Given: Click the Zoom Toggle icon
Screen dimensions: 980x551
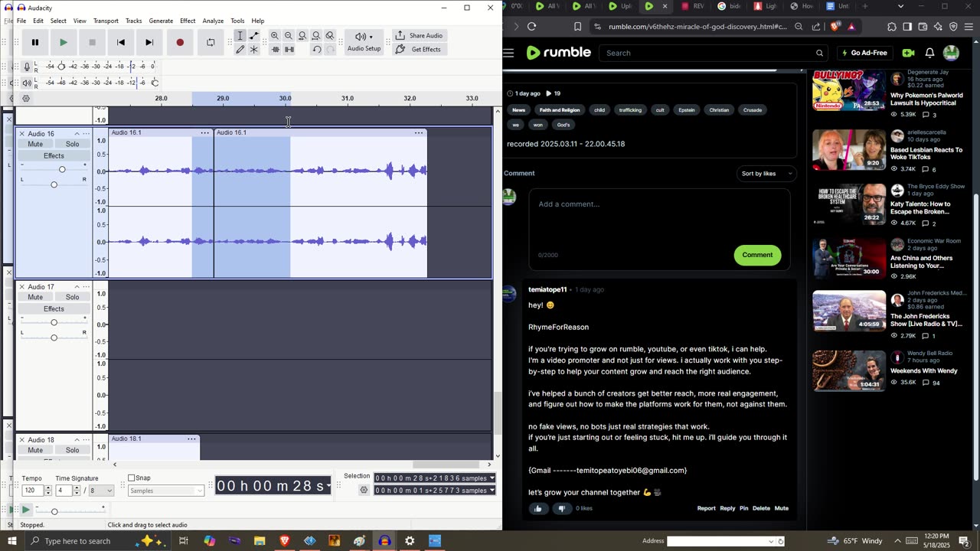Looking at the screenshot, I should (330, 36).
